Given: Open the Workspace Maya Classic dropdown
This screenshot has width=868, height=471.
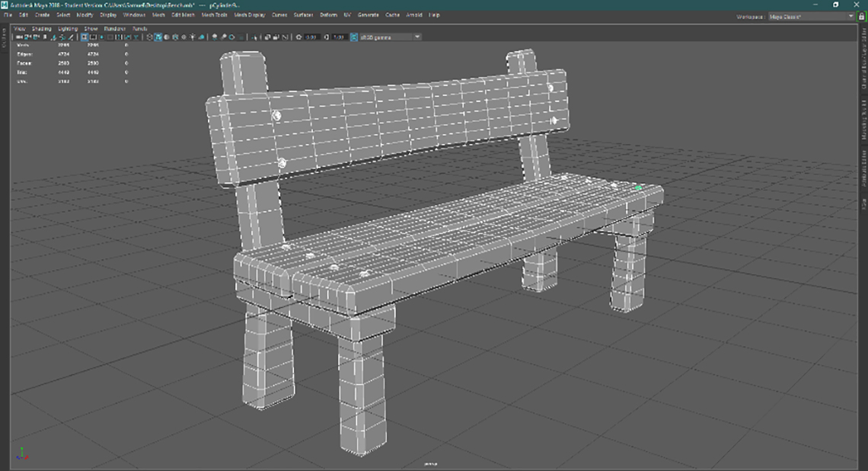Looking at the screenshot, I should tap(809, 15).
